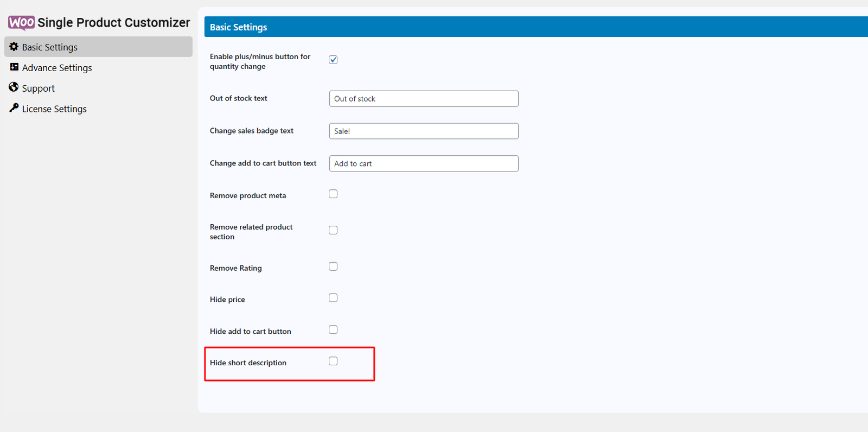The width and height of the screenshot is (868, 432).
Task: Check Remove related product section
Action: [333, 230]
